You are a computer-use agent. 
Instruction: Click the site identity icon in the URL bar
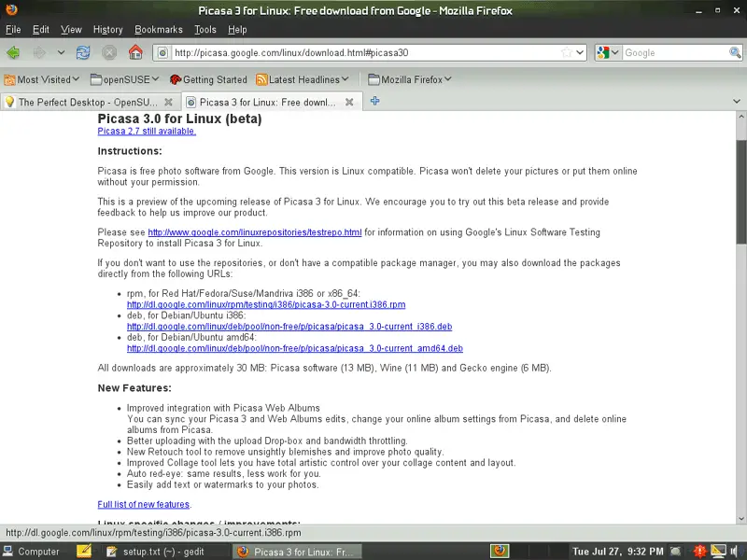[162, 52]
